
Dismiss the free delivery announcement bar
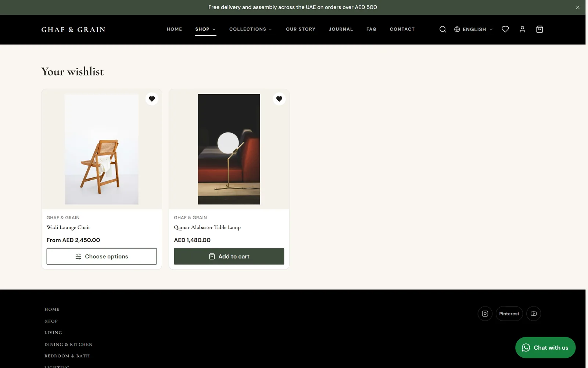click(x=578, y=7)
